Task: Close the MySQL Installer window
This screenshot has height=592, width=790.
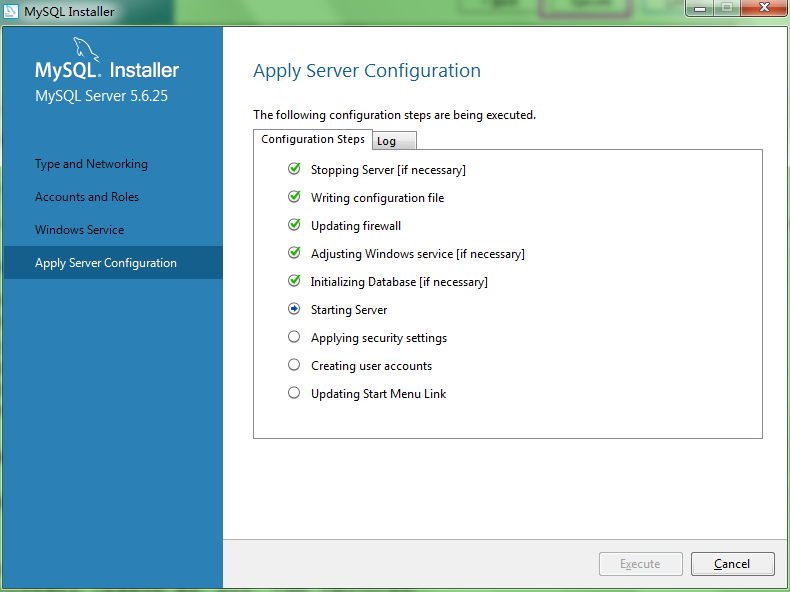Action: point(764,8)
